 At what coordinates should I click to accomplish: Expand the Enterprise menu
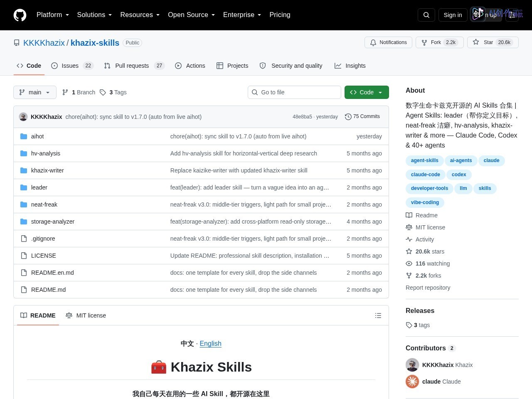point(242,15)
